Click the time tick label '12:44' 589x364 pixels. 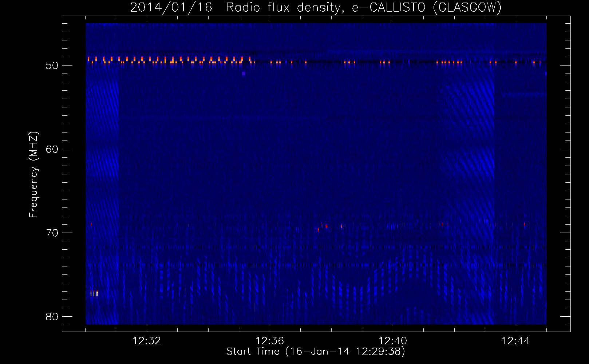(516, 341)
